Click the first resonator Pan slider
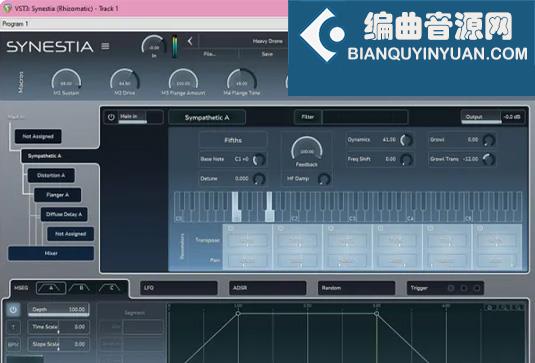The height and width of the screenshot is (363, 535). tap(247, 260)
